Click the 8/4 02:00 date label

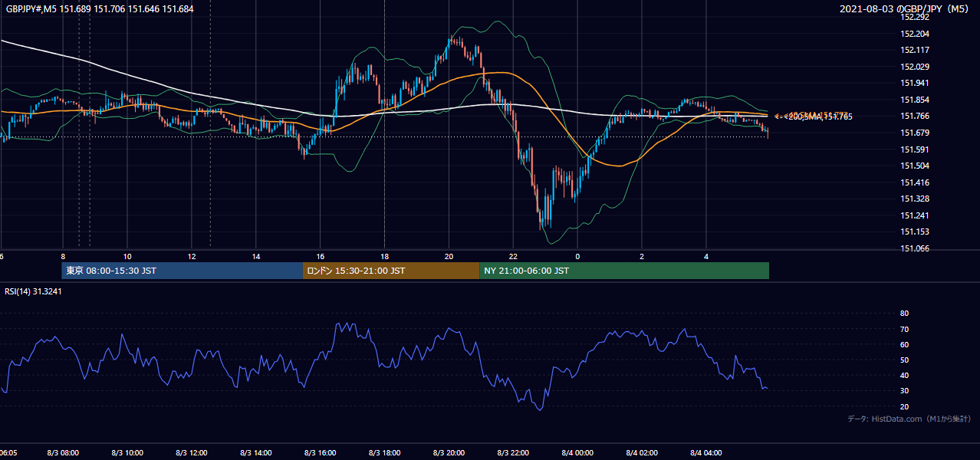click(x=643, y=453)
